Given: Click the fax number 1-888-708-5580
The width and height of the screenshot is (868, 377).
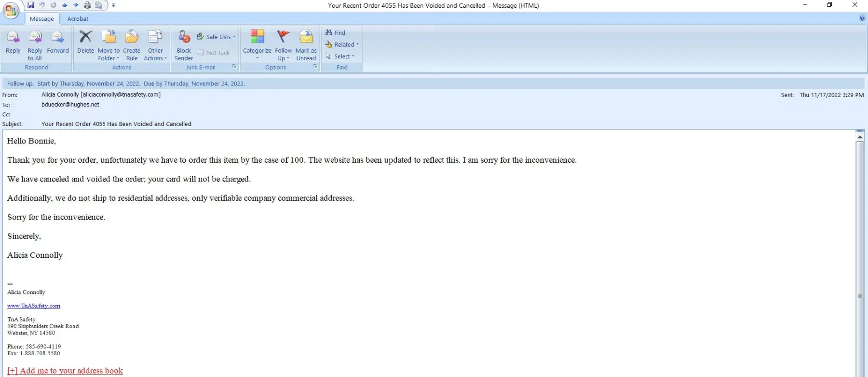Looking at the screenshot, I should click(x=40, y=353).
